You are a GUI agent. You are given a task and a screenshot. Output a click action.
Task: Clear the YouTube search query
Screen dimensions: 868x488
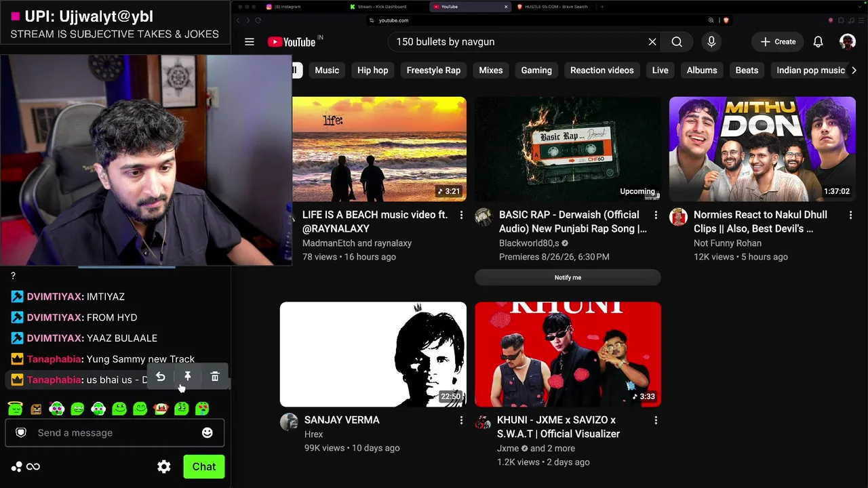(652, 42)
